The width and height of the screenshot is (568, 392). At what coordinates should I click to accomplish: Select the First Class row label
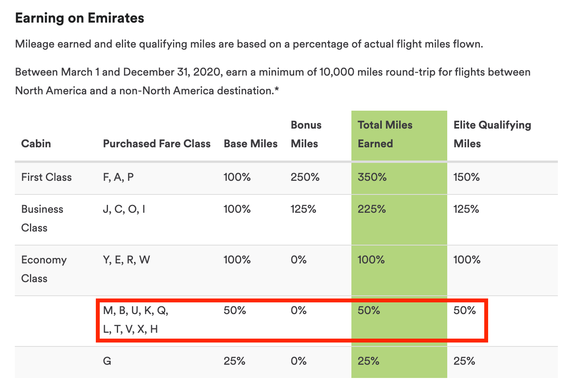[x=46, y=177]
